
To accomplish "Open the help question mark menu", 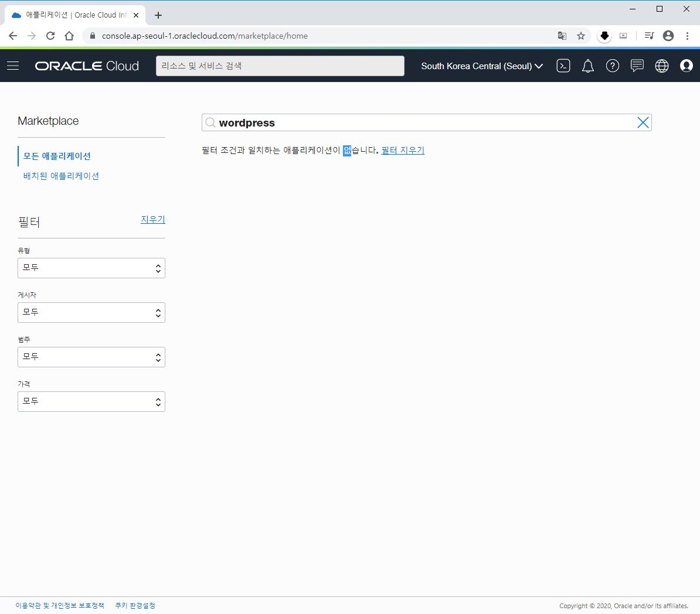I will 613,66.
